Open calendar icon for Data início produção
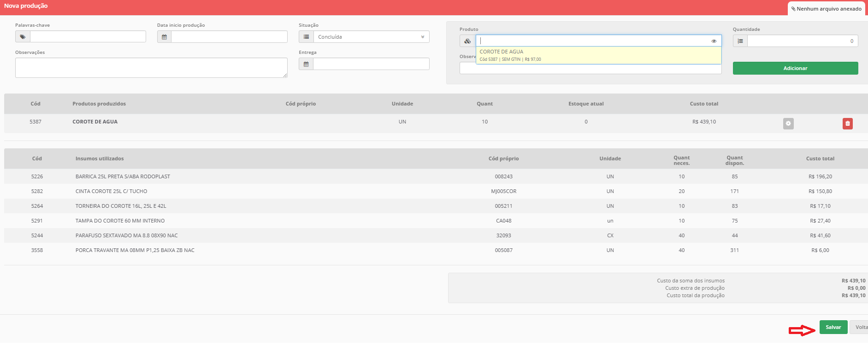This screenshot has width=868, height=346. click(x=164, y=37)
